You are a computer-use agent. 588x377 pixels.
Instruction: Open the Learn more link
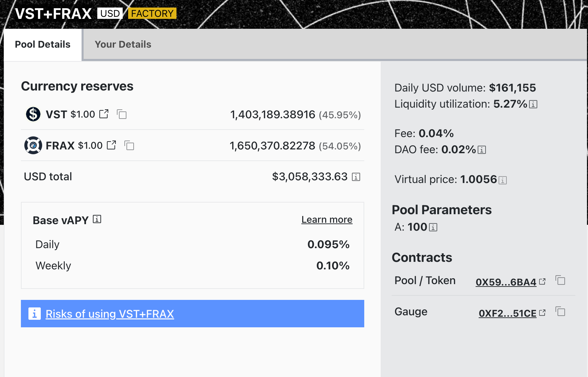tap(327, 220)
